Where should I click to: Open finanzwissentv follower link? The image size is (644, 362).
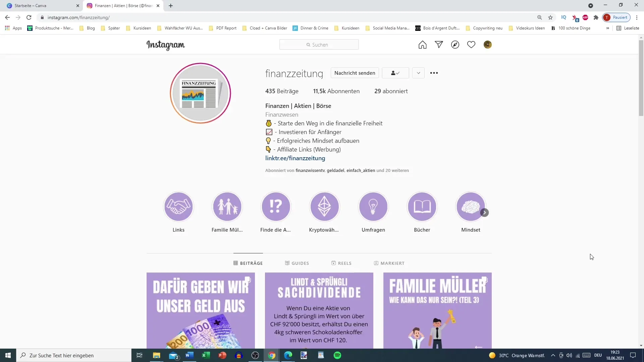(310, 171)
